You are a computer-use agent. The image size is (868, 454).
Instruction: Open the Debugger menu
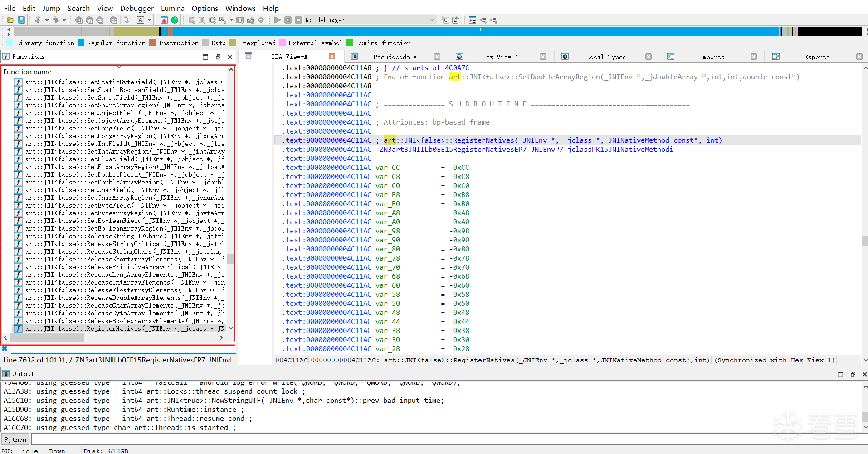[137, 8]
